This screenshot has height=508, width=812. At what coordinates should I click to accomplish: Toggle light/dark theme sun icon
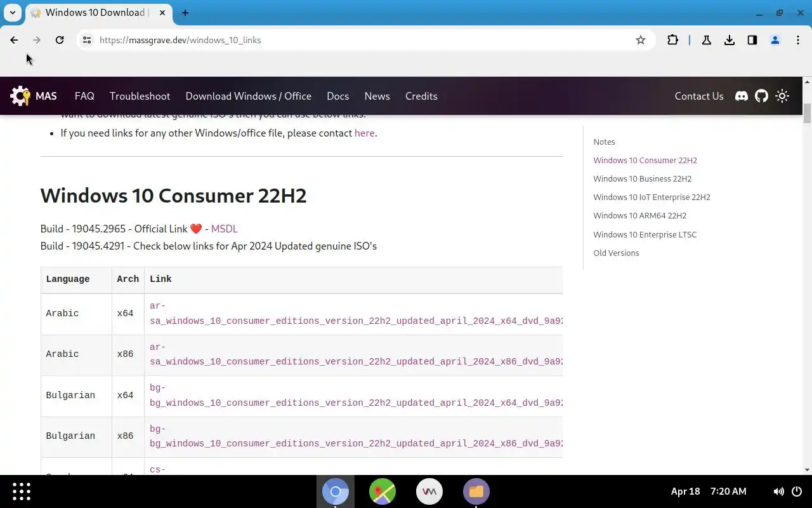tap(782, 96)
